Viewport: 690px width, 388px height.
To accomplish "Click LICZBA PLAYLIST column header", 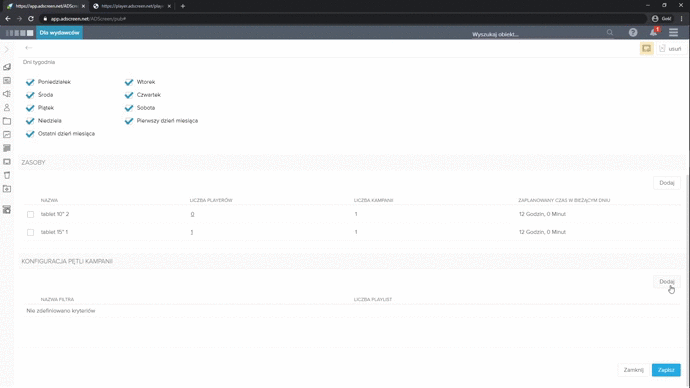I will click(x=373, y=299).
